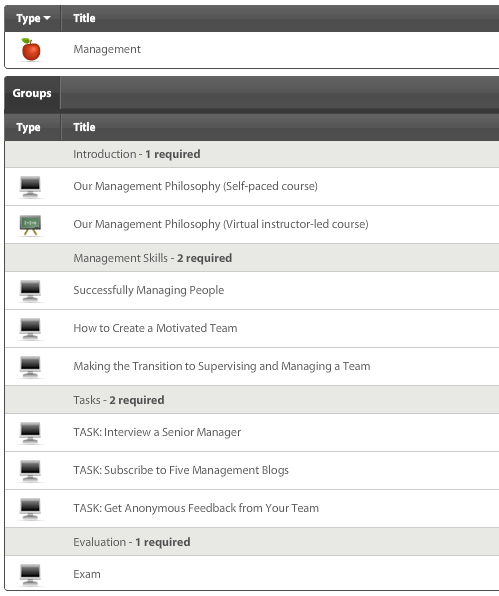Open the Management learning path title
This screenshot has width=499, height=596.
[x=107, y=49]
